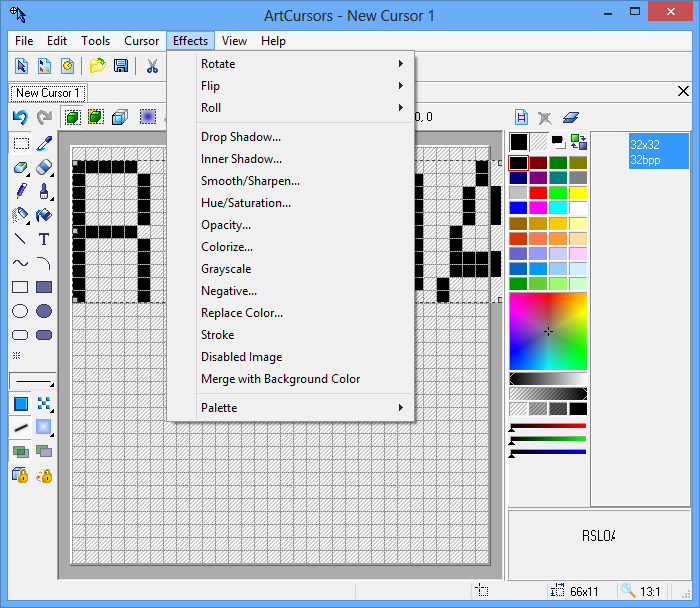Adjust the red channel slider
700x608 pixels.
(x=548, y=426)
